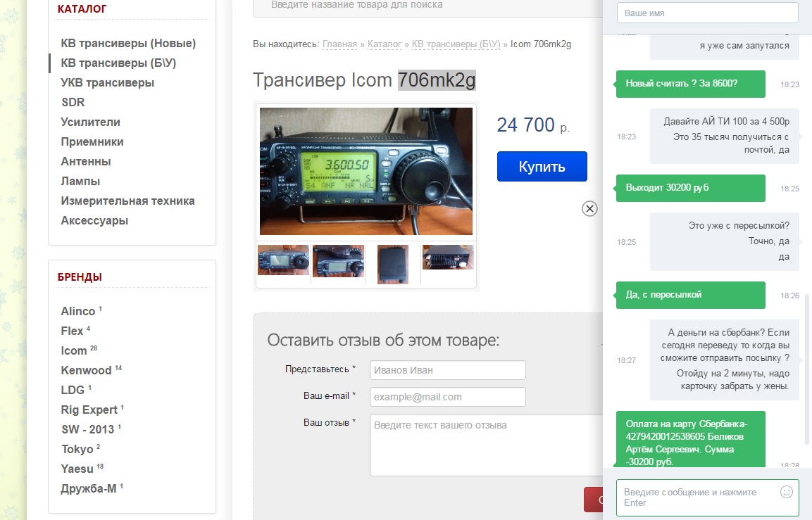
Task: Click message 'Давайте АЙ ТИ 100 за 4 500р'
Action: (x=727, y=122)
